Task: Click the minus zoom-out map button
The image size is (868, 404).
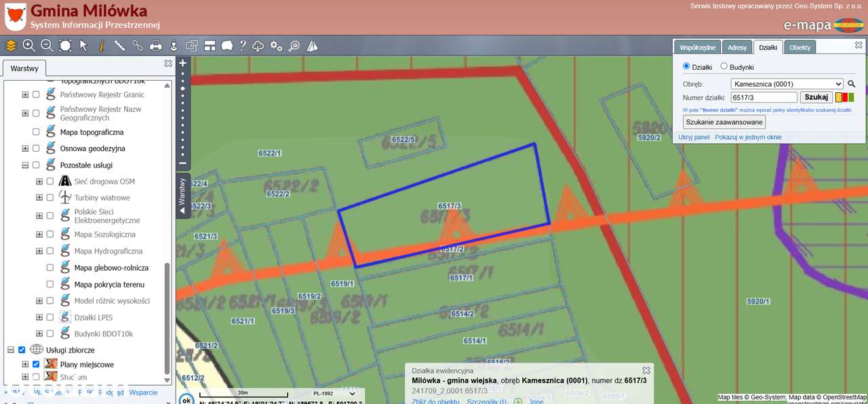Action: [x=182, y=163]
